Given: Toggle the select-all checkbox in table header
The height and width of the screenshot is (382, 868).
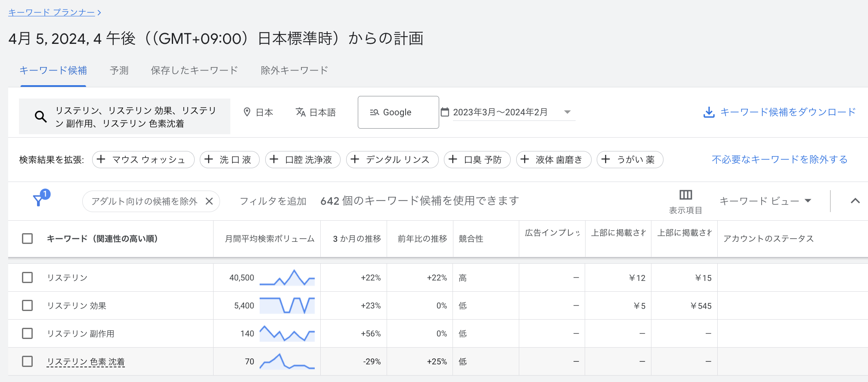Looking at the screenshot, I should [x=27, y=238].
